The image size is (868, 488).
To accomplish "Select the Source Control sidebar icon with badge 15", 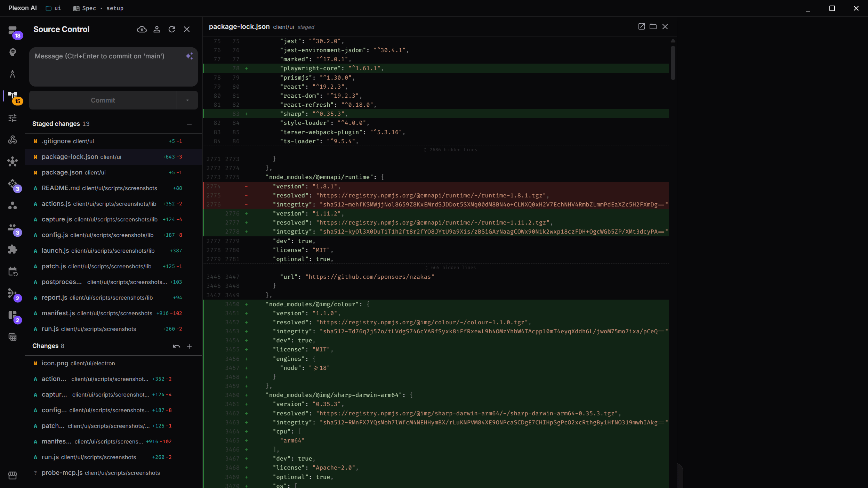I will pyautogui.click(x=13, y=96).
